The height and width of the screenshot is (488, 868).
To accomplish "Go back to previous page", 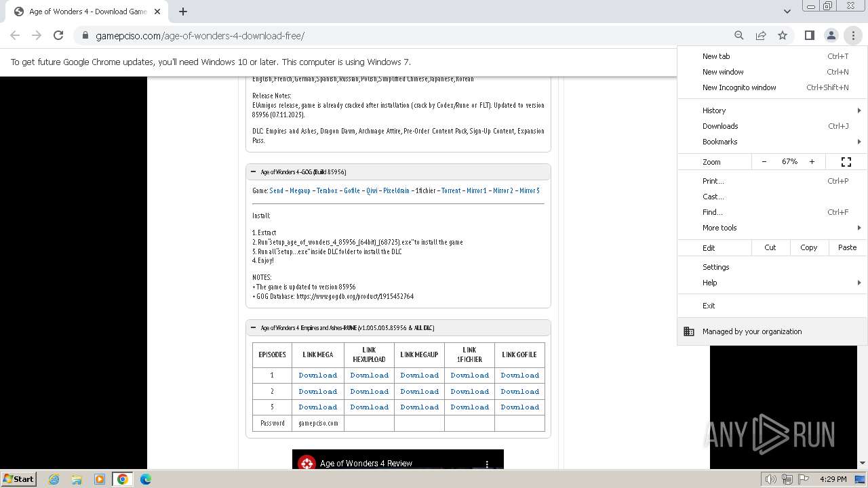I will (x=15, y=35).
